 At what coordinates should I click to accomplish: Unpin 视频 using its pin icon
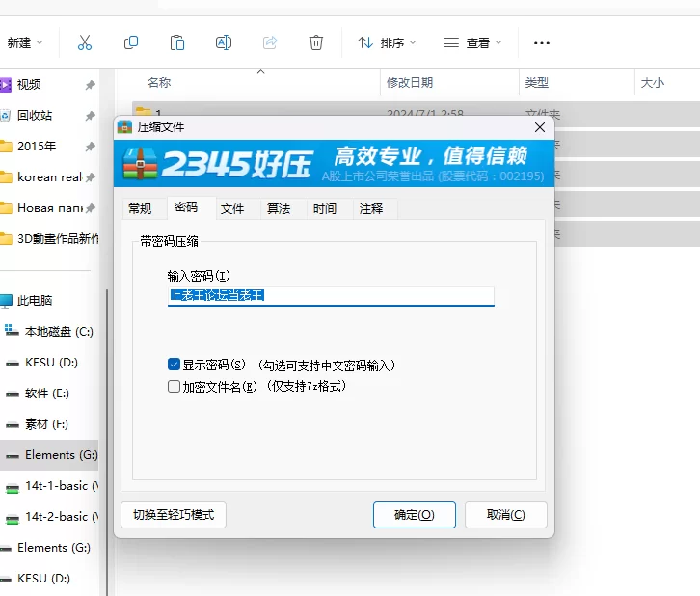pyautogui.click(x=91, y=84)
